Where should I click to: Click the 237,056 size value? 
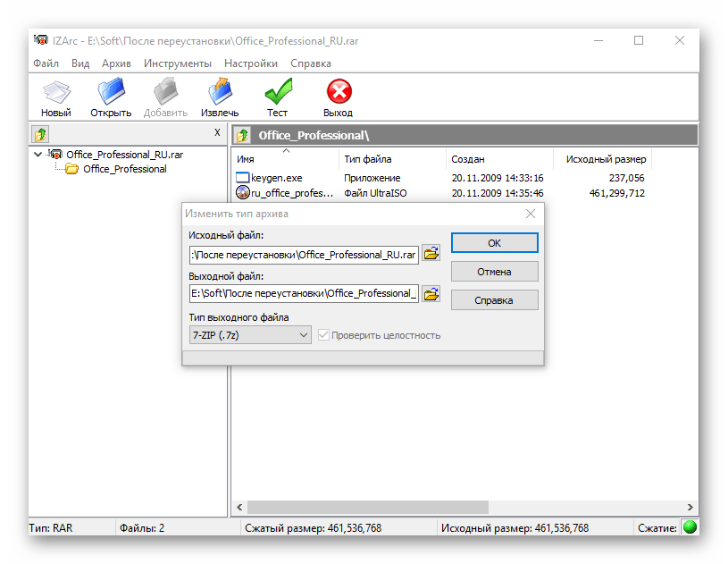click(626, 178)
